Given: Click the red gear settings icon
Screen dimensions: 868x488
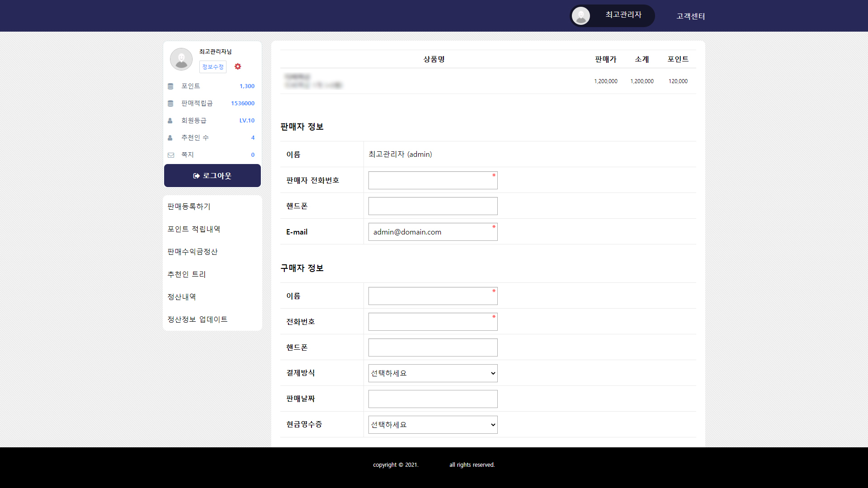Looking at the screenshot, I should 238,66.
